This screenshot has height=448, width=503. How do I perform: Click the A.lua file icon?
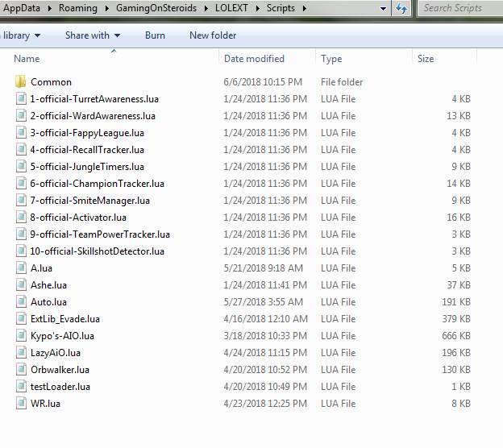point(21,268)
